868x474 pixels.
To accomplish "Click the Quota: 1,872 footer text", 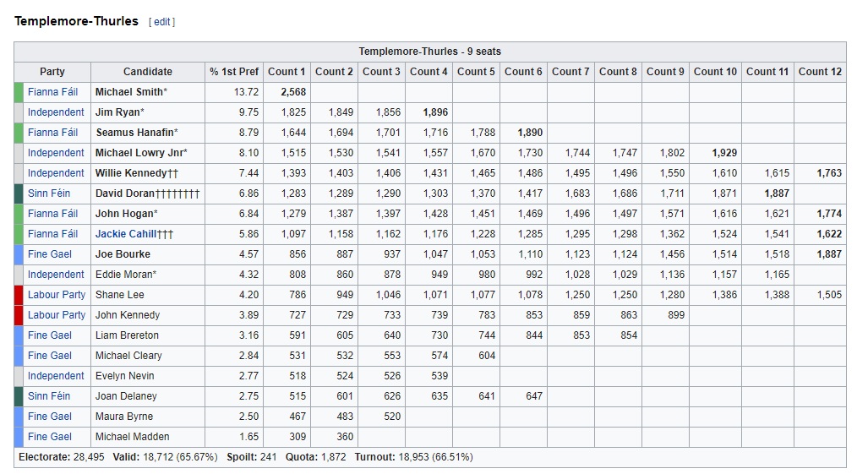I will [315, 457].
